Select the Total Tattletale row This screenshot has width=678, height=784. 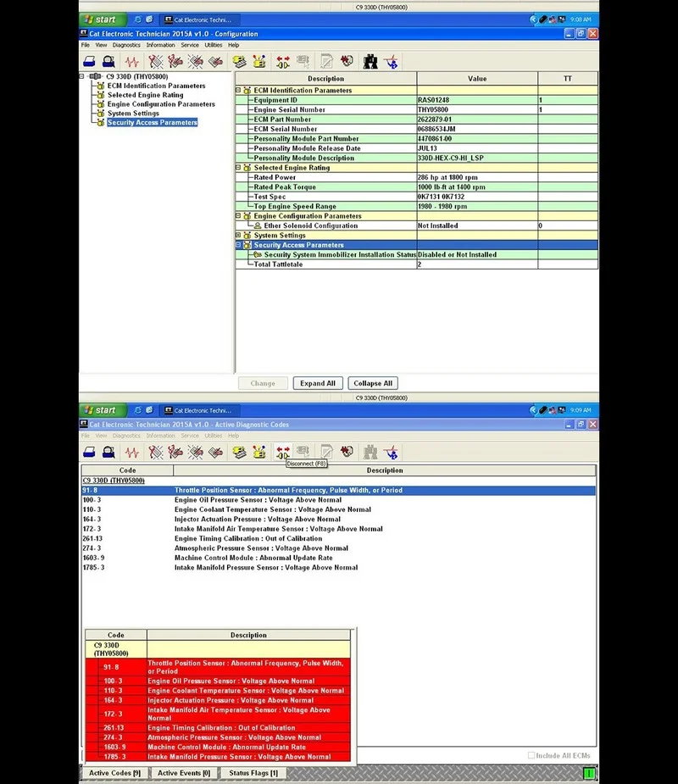tap(416, 264)
